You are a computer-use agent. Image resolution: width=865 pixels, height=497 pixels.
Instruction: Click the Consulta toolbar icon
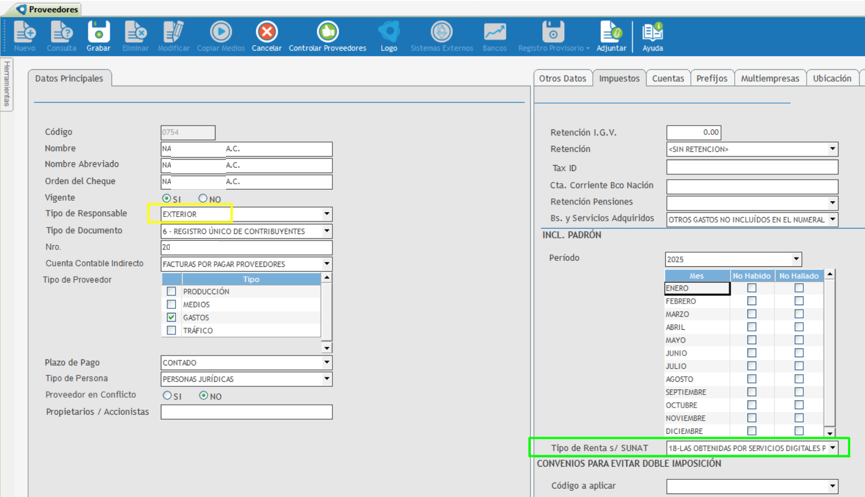tap(61, 36)
